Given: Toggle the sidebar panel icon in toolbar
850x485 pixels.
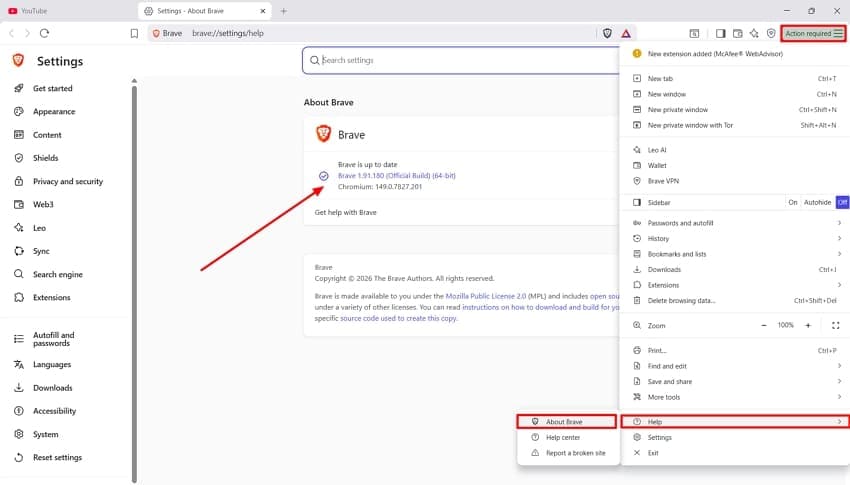Looking at the screenshot, I should click(x=720, y=34).
